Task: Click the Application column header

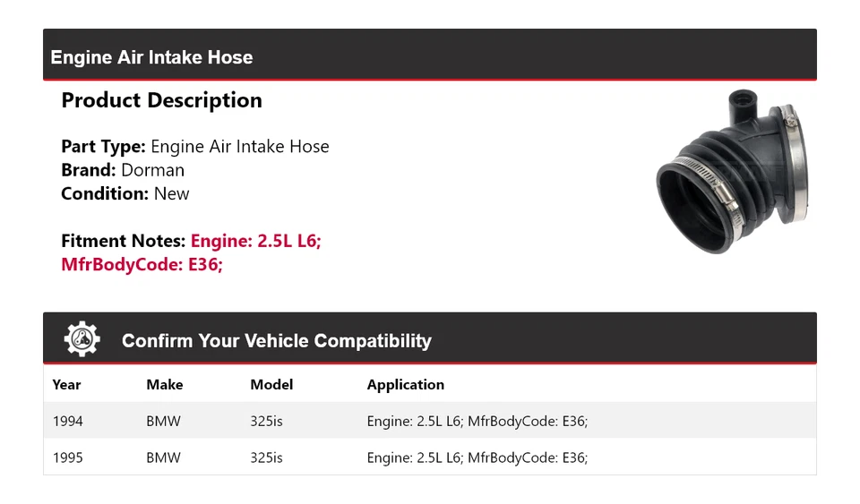Action: coord(405,385)
